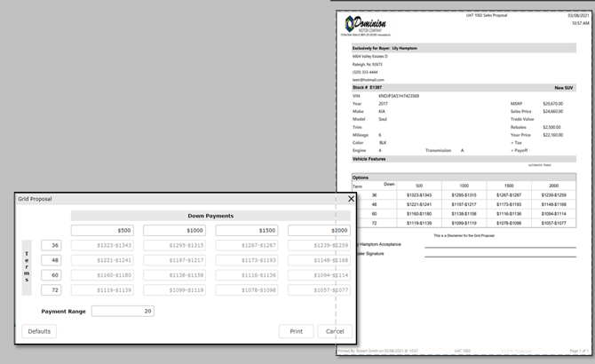Click the Down Payments header bar

(210, 216)
